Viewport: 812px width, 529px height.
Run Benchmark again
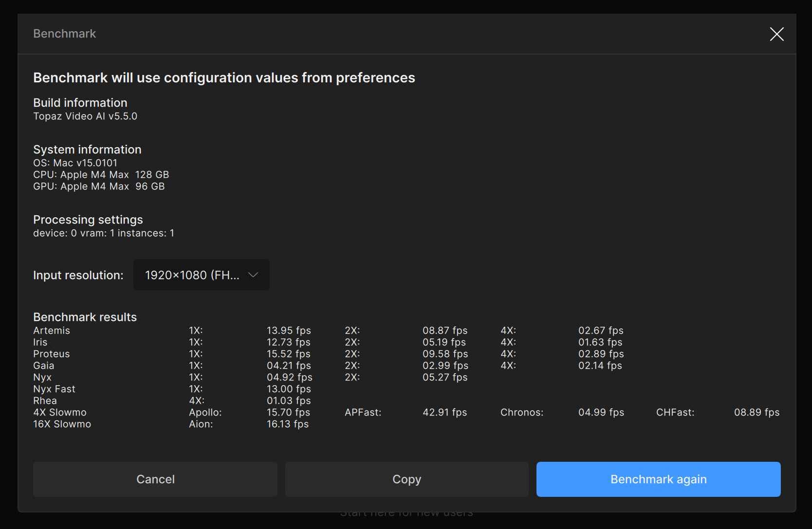coord(658,479)
